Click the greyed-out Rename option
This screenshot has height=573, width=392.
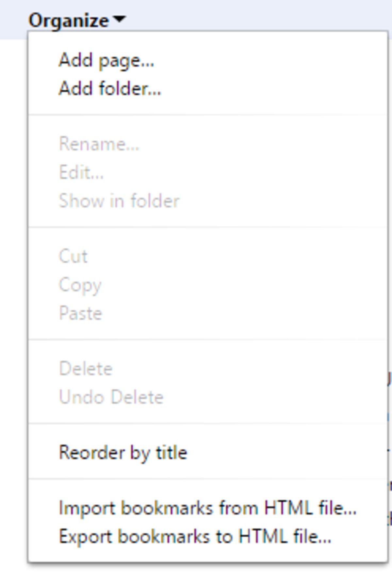(x=99, y=144)
